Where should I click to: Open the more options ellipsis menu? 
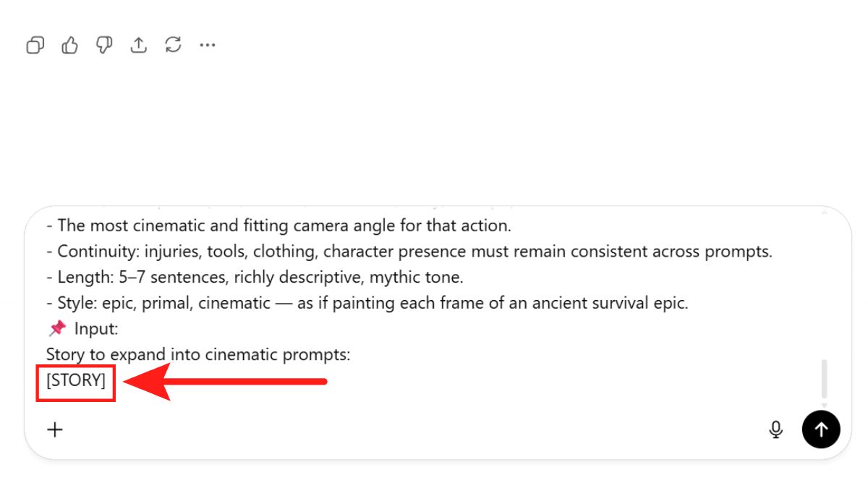[208, 46]
